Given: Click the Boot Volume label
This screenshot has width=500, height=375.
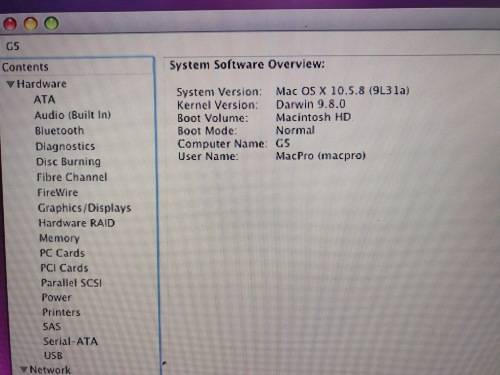Looking at the screenshot, I should (213, 118).
